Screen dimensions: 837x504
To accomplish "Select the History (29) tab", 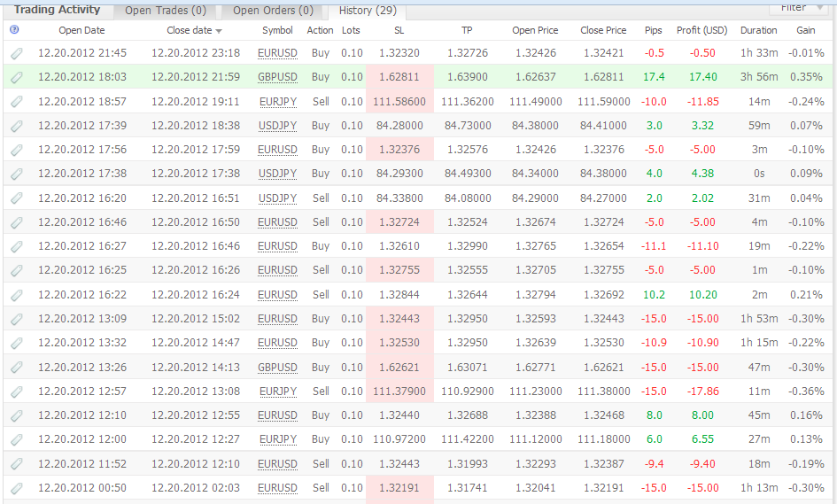I will pos(368,11).
